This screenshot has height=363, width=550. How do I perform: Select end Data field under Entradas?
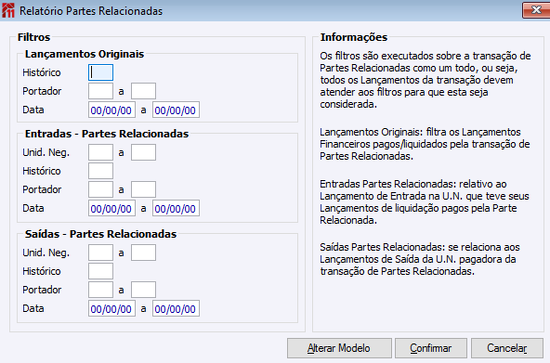pyautogui.click(x=176, y=208)
